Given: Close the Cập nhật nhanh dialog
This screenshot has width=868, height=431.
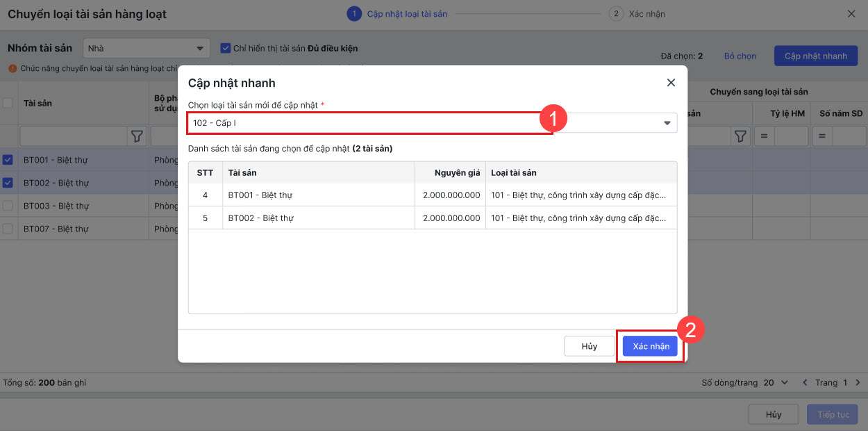Looking at the screenshot, I should pos(671,83).
